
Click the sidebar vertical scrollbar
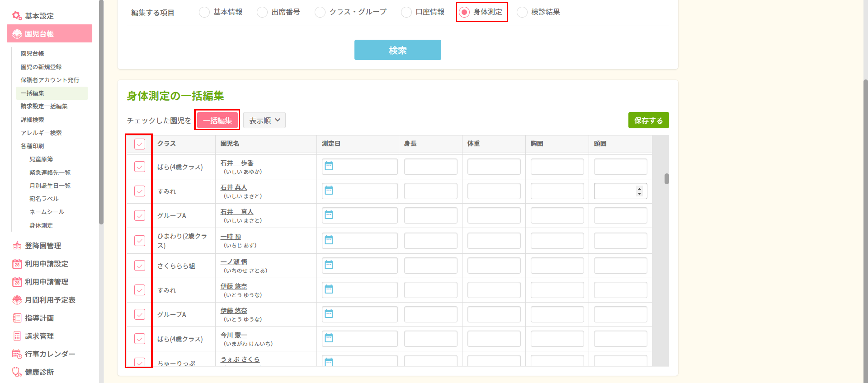[x=101, y=112]
